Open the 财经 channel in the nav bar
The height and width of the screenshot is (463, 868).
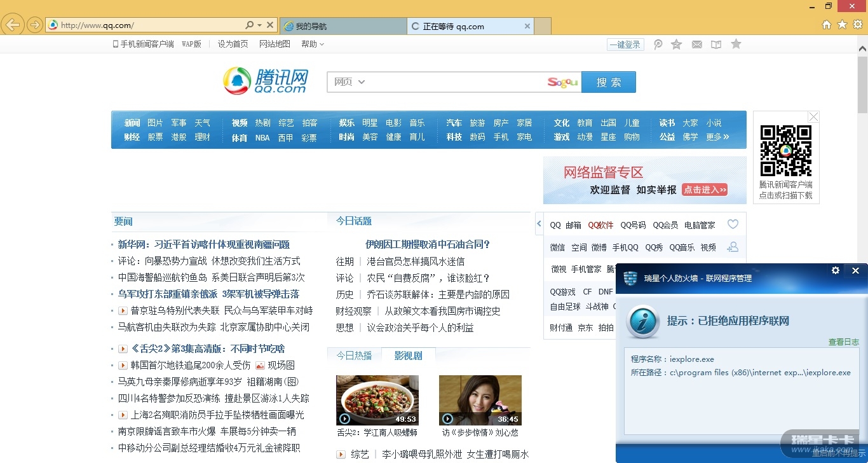(132, 137)
